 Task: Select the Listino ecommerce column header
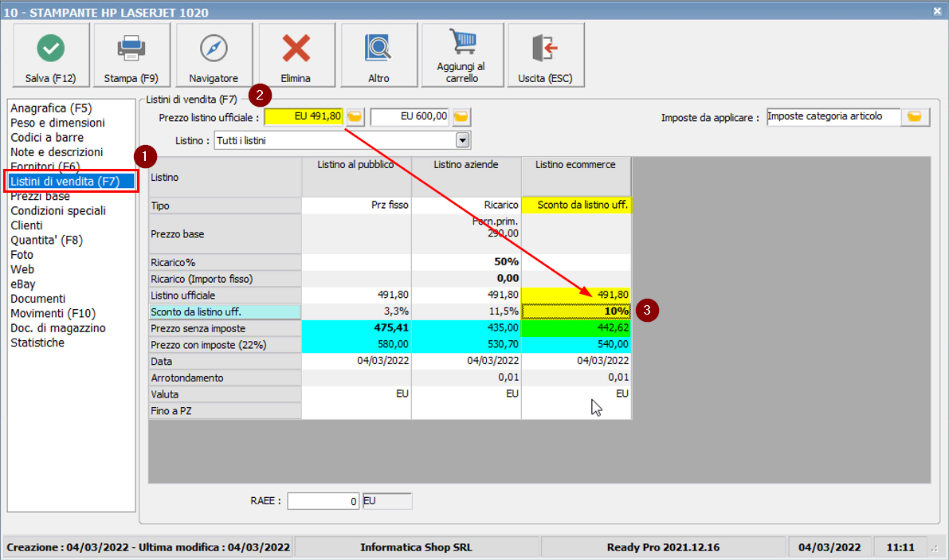pos(576,177)
